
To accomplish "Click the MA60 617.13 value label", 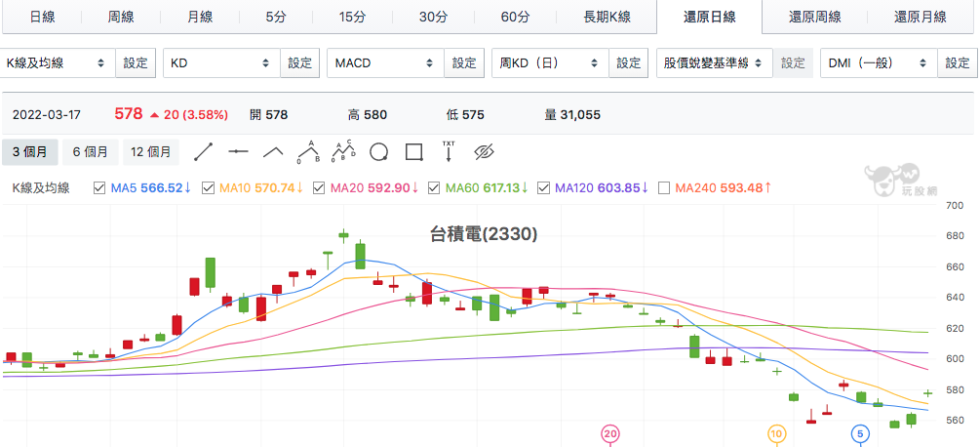I will 487,187.
